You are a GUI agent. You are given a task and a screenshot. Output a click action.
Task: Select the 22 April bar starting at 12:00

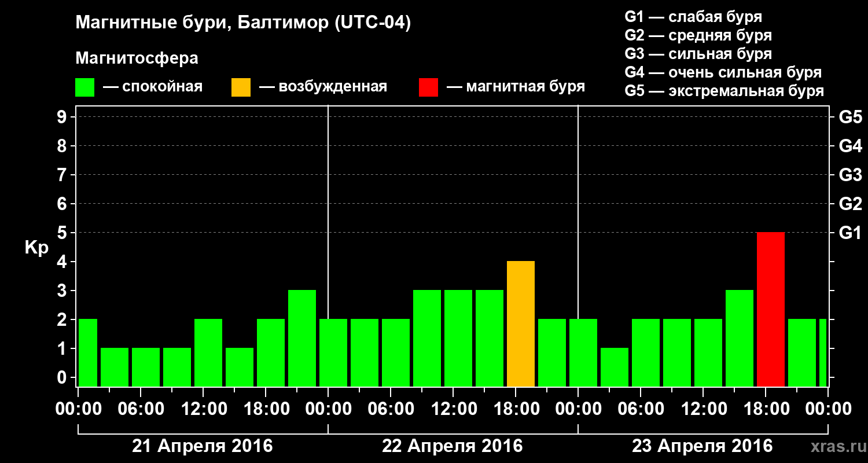458,338
